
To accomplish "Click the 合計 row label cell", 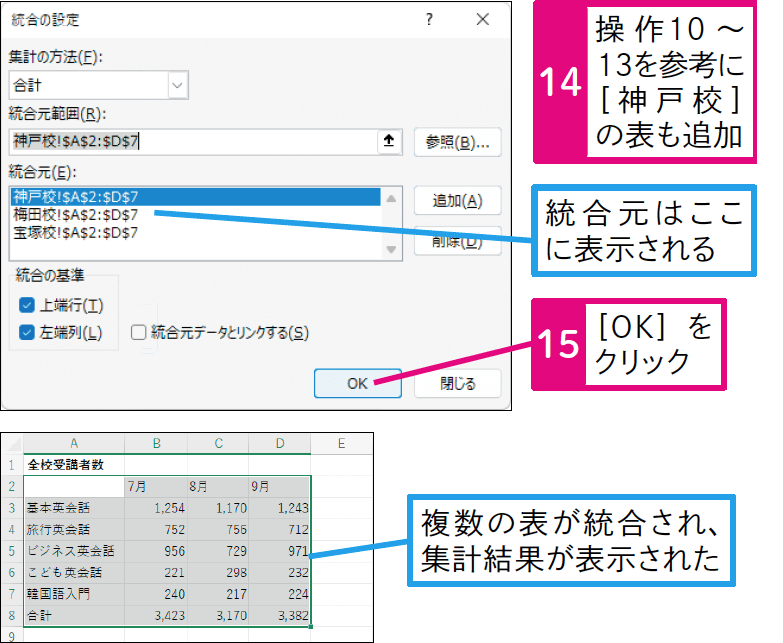I will coord(74,616).
